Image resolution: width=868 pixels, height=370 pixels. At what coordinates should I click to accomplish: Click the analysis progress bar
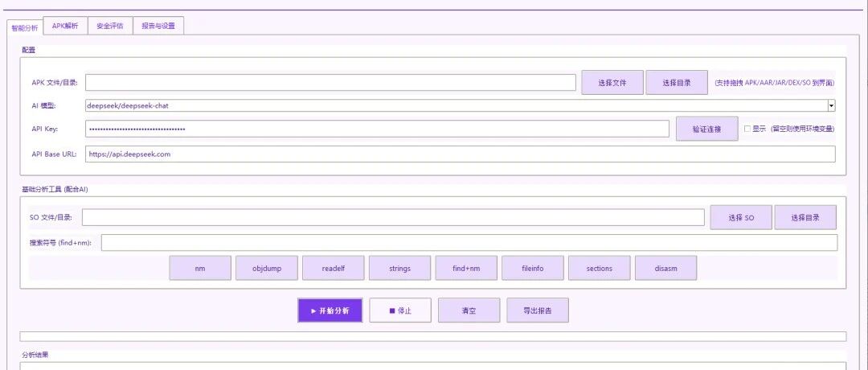click(x=433, y=337)
